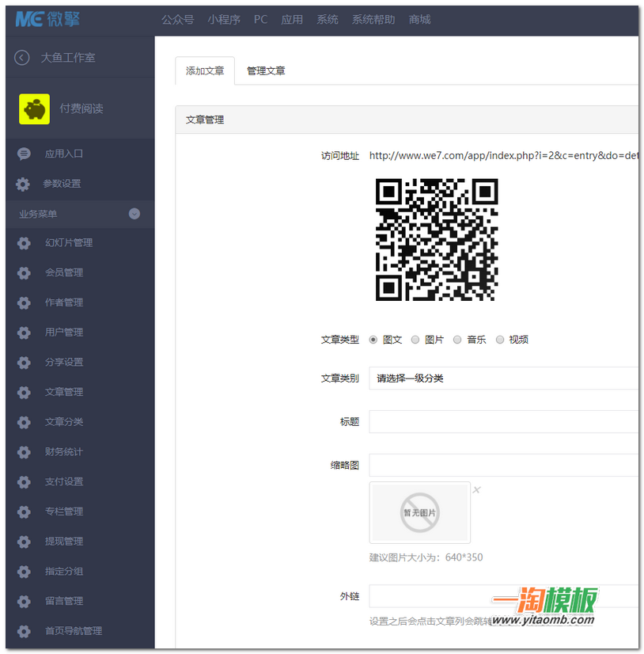
Task: Remove thumbnail with the X icon
Action: click(x=476, y=489)
